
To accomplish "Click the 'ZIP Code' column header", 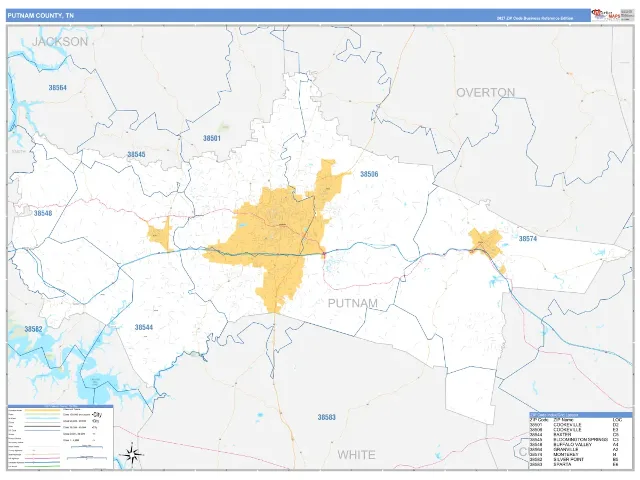I will [x=539, y=420].
